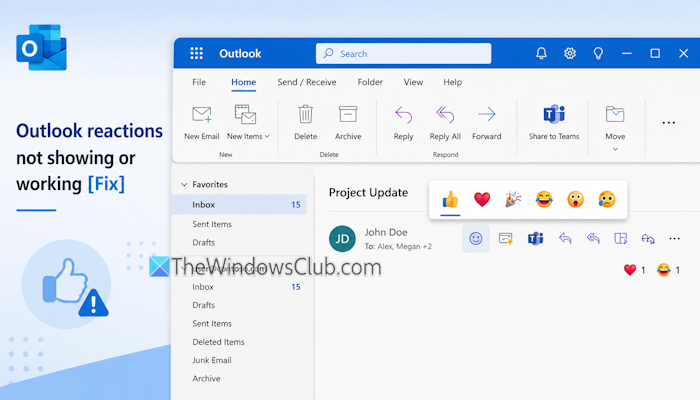Toggle the smiley reactions button
Image resolution: width=700 pixels, height=400 pixels.
[x=475, y=238]
